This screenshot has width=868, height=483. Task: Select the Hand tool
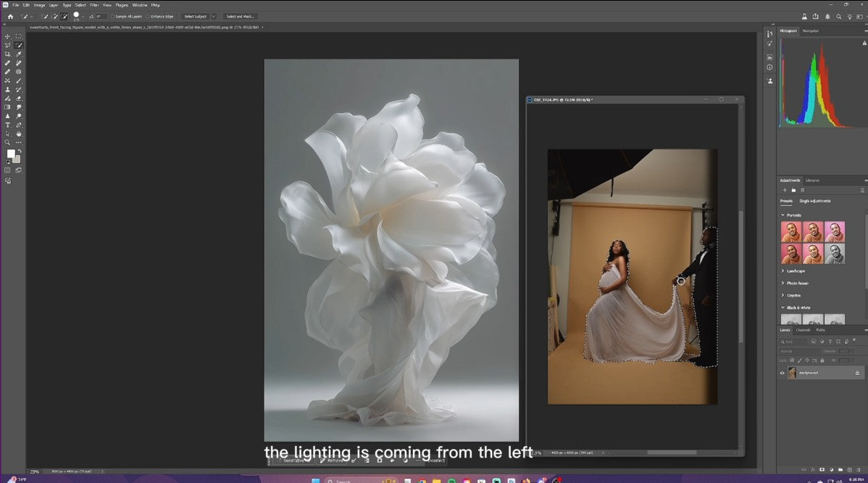(x=19, y=133)
